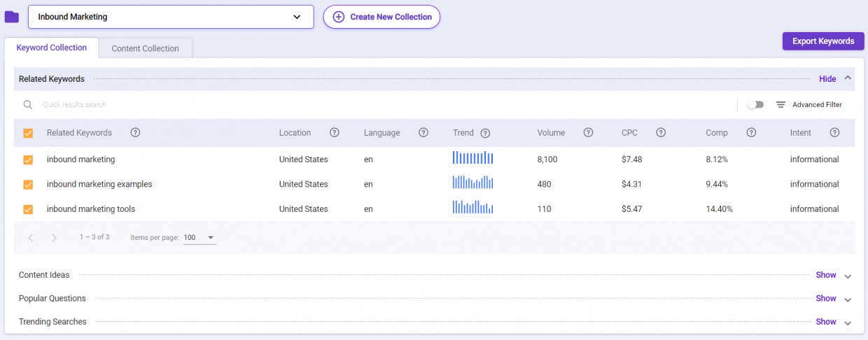Show the Content Ideas section

click(826, 275)
